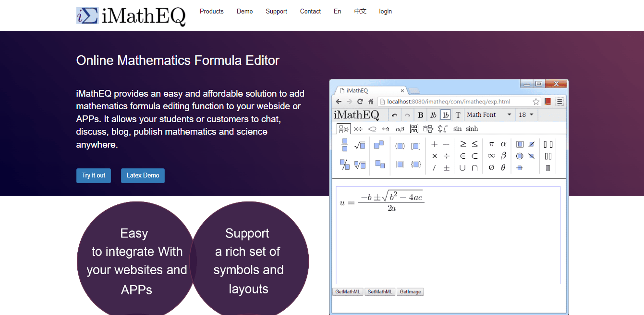Insert the plus-minus symbol
This screenshot has height=315, width=644.
coord(446,167)
